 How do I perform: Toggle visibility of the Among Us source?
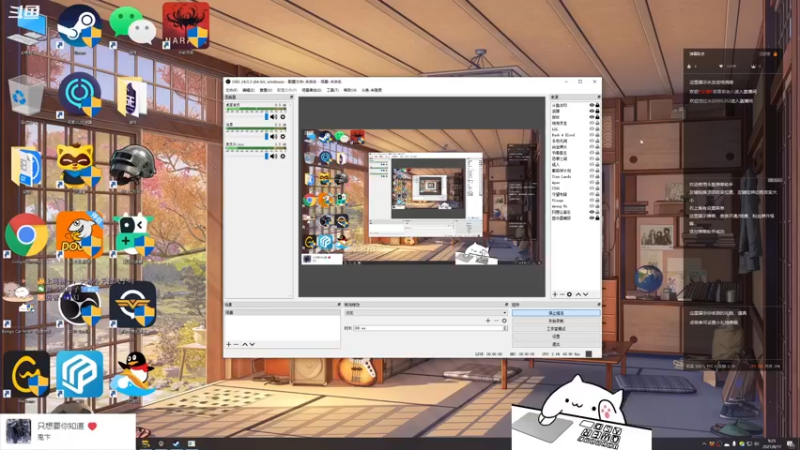click(592, 206)
